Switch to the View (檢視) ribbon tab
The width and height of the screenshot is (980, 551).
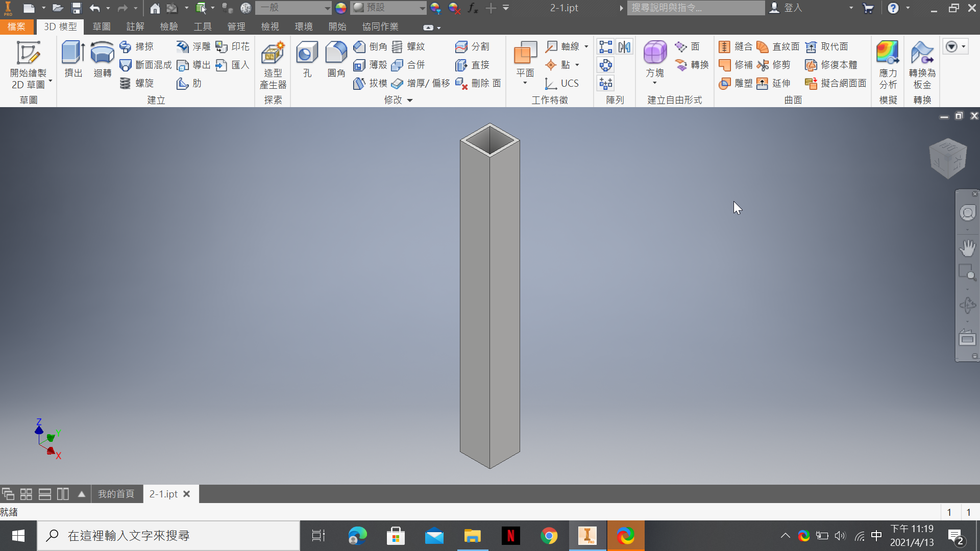click(270, 27)
